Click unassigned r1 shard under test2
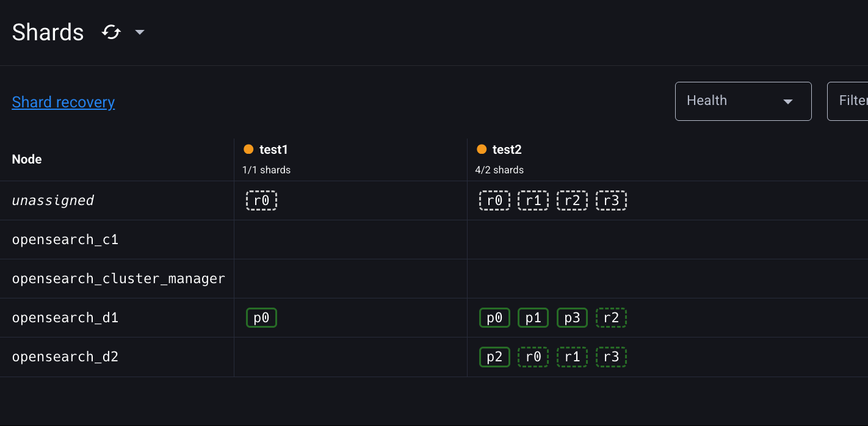868x426 pixels. coord(533,201)
